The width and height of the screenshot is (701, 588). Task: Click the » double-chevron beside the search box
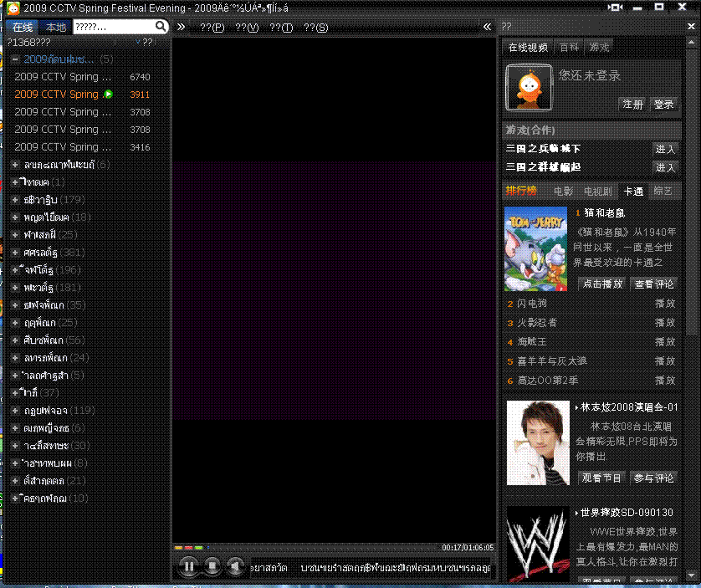pyautogui.click(x=181, y=27)
